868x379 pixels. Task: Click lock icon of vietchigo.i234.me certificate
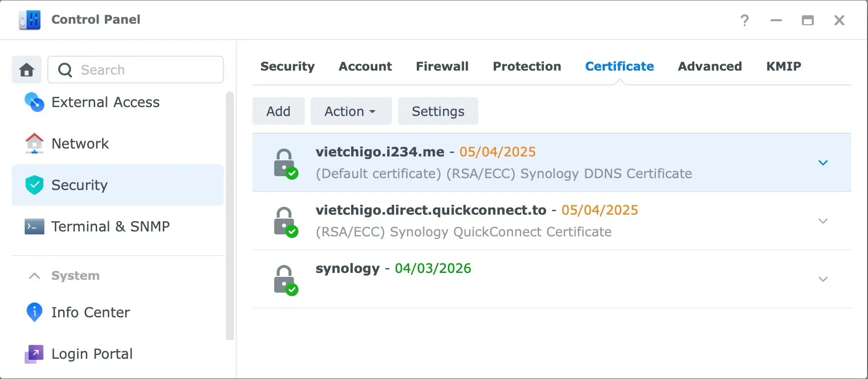(x=285, y=163)
